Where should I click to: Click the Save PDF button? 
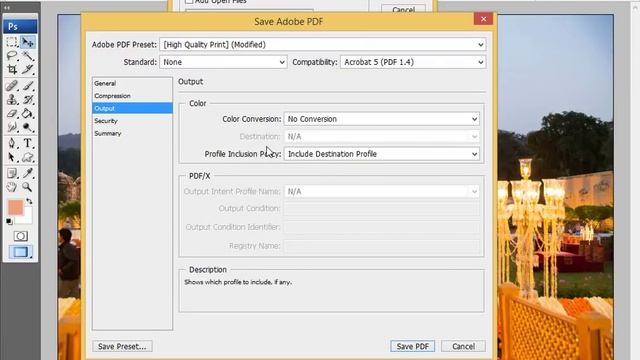pyautogui.click(x=412, y=346)
